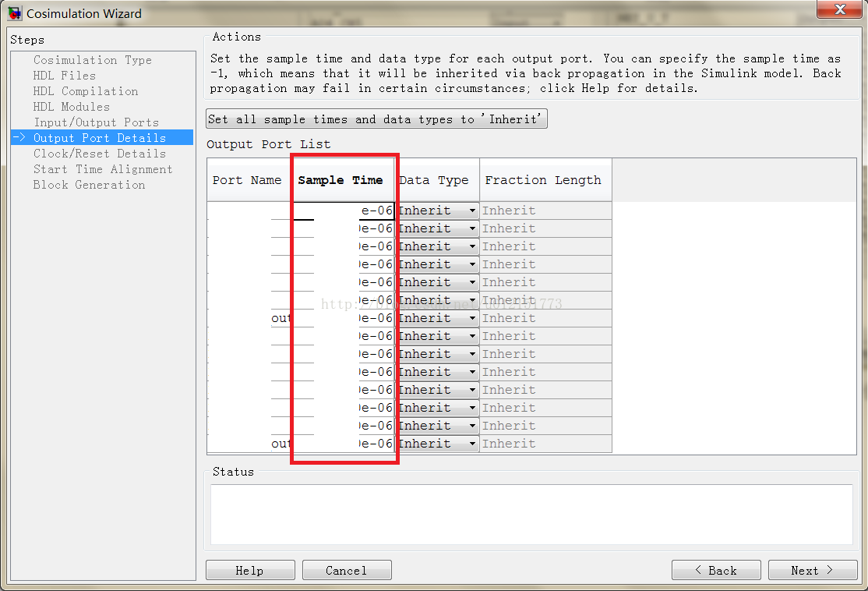This screenshot has height=591, width=868.
Task: Click the Cosimulation Wizard title bar icon
Action: (x=15, y=13)
